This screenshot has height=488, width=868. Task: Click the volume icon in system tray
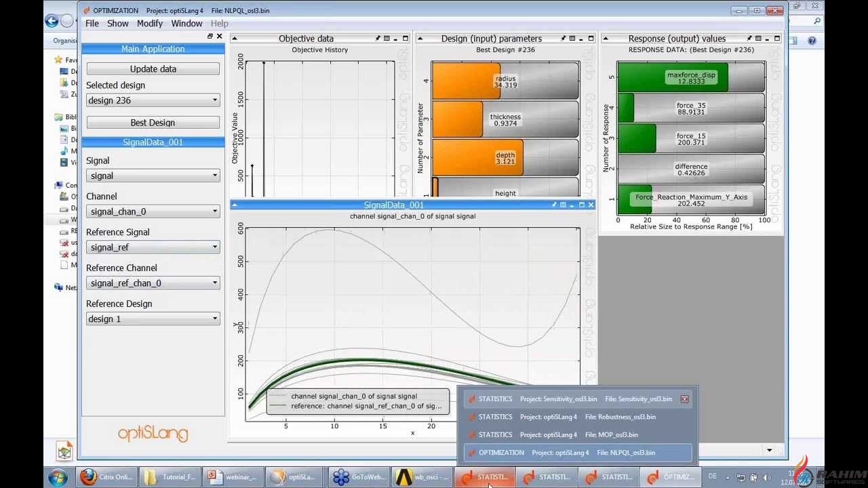click(x=767, y=477)
